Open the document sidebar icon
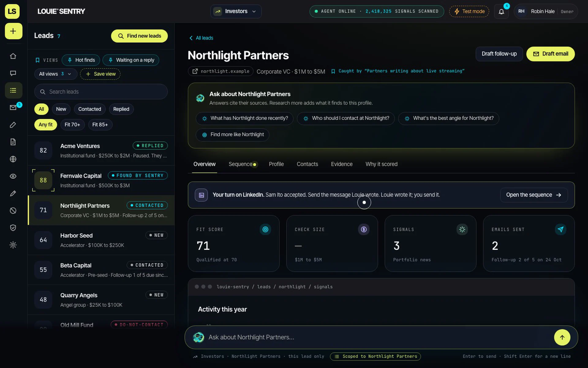Viewport: 588px width, 368px height. tap(13, 142)
